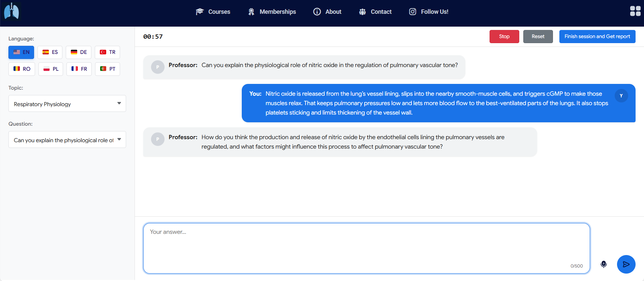The image size is (644, 281).
Task: Click the Contact people group icon
Action: click(362, 11)
